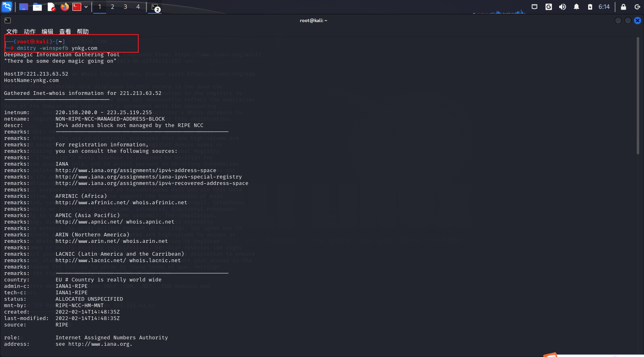
Task: Launch Firefox from the top panel
Action: point(65,7)
